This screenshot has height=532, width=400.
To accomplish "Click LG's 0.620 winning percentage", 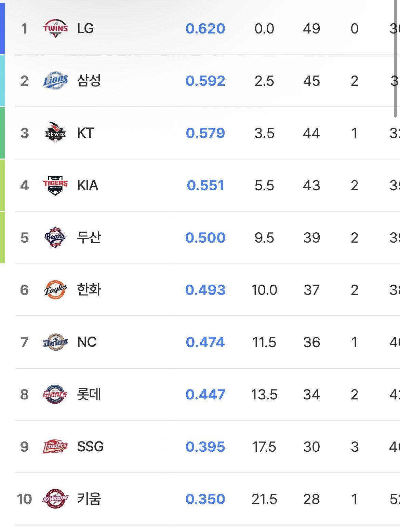I will [x=205, y=29].
